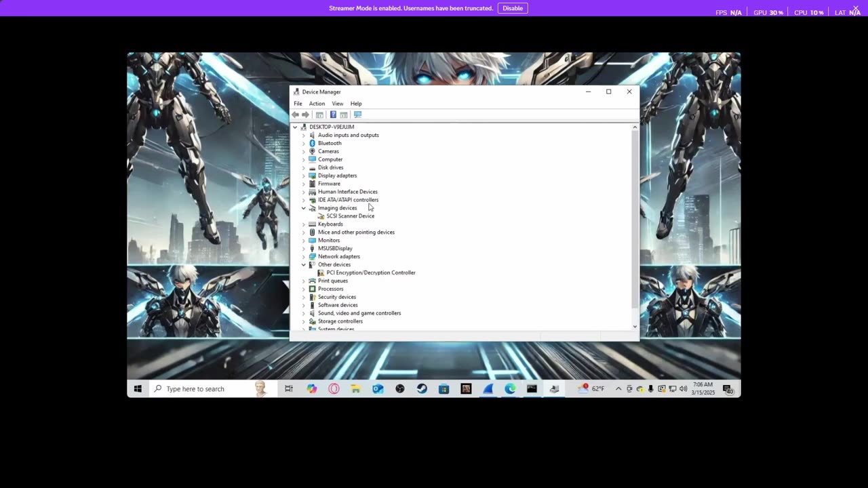The height and width of the screenshot is (488, 868).
Task: Click the Windows Start button
Action: 138,388
